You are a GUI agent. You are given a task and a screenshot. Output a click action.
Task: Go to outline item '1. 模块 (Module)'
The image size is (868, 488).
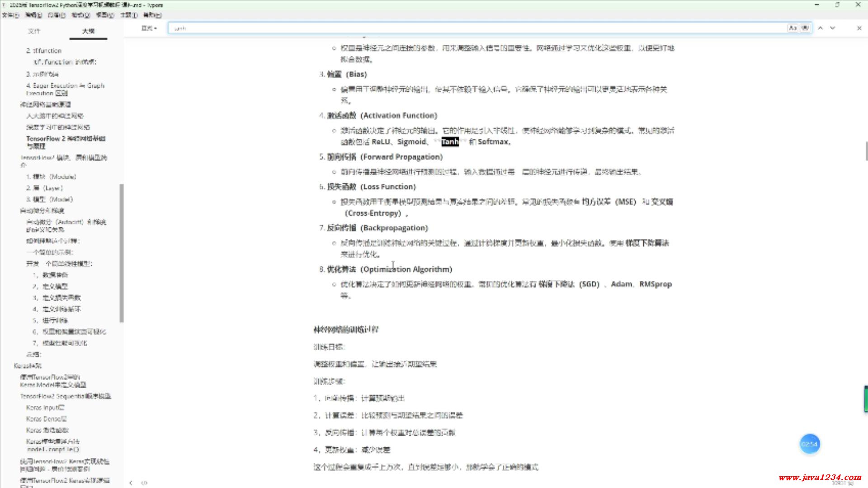point(51,177)
